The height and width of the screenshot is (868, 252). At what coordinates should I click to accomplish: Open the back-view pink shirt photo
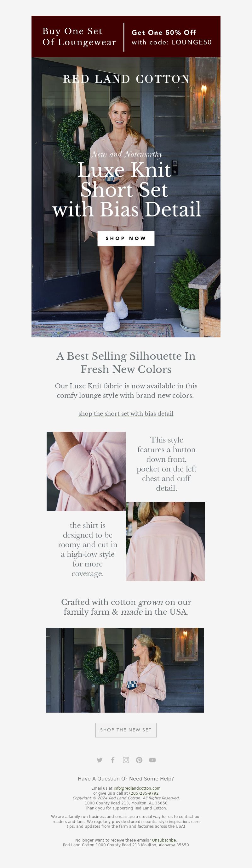[x=165, y=542]
